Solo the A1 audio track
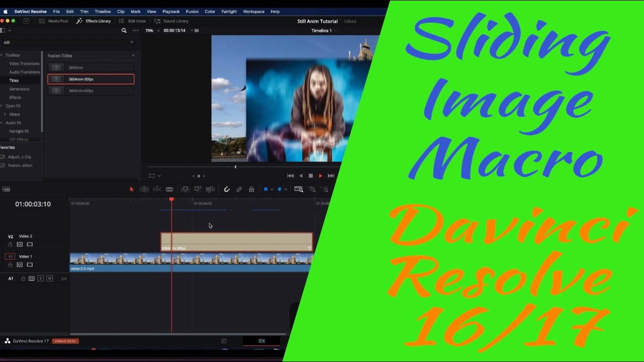The width and height of the screenshot is (644, 362). click(x=40, y=278)
